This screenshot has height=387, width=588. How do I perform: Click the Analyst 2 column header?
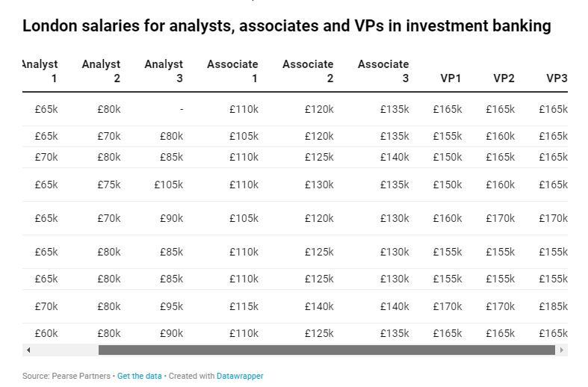(x=102, y=71)
